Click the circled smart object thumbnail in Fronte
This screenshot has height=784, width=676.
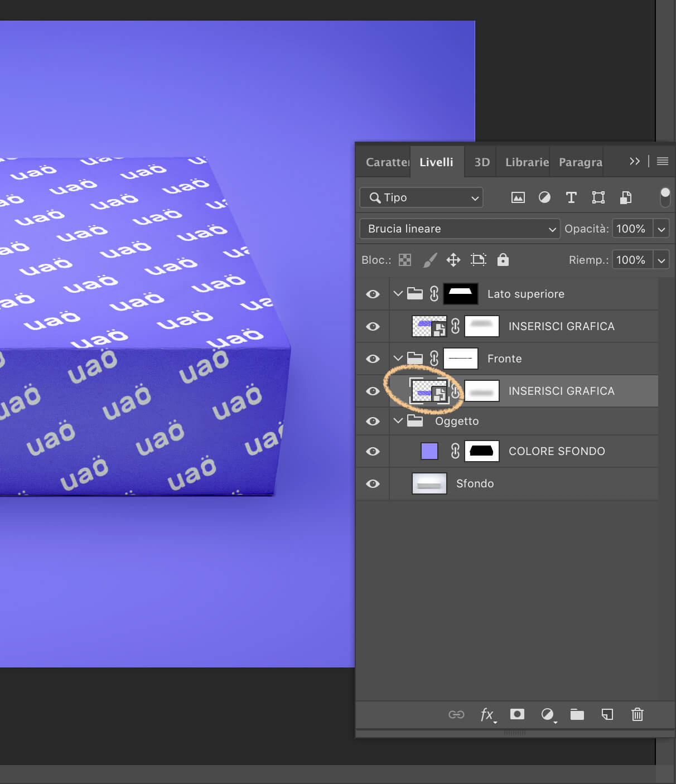click(x=428, y=391)
